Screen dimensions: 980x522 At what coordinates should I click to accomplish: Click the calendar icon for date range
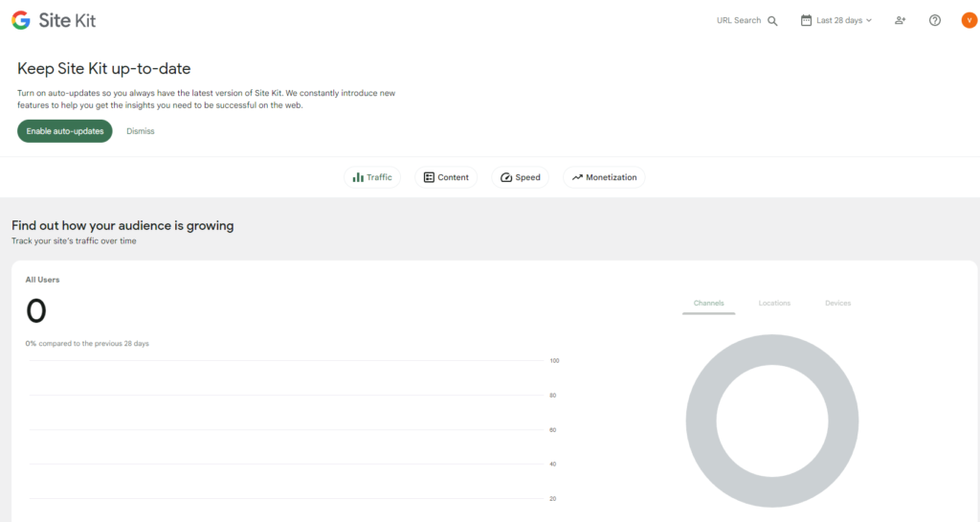pos(806,20)
